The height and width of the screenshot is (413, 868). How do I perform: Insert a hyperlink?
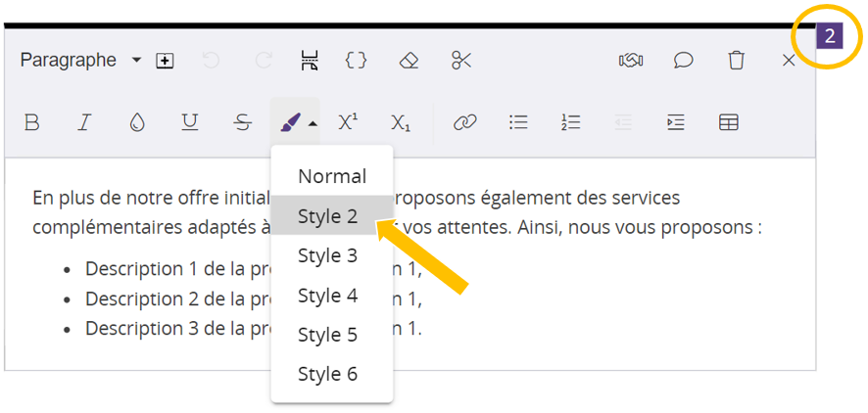tap(464, 122)
